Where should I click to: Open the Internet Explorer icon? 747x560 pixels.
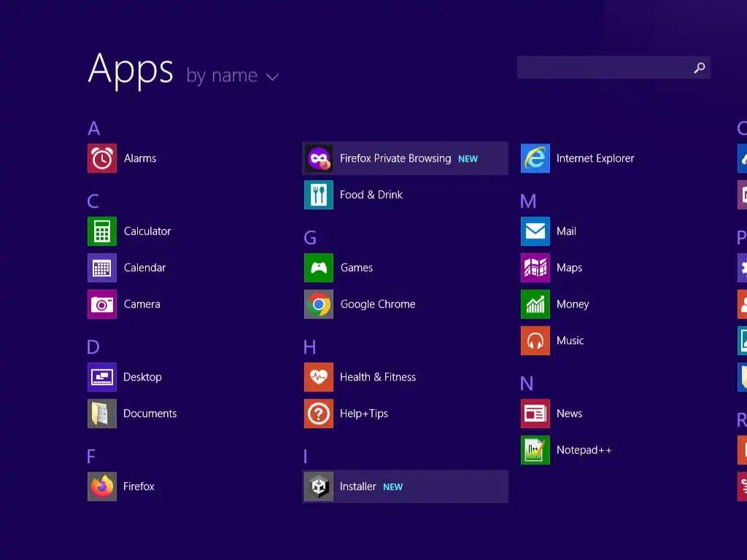(535, 158)
